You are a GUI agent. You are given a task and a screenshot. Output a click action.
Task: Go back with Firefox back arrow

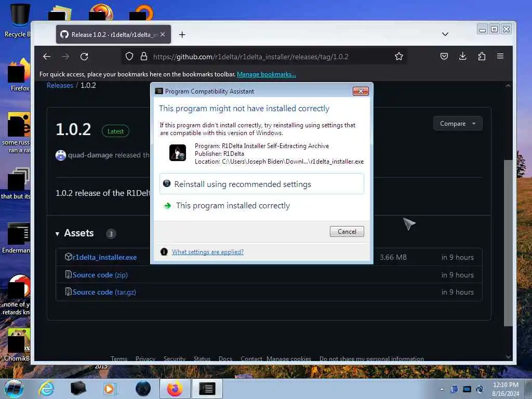(x=47, y=56)
